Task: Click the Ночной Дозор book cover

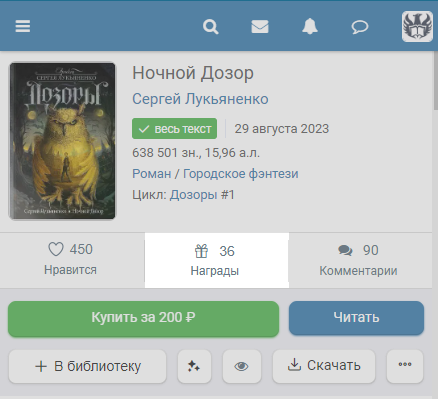Action: click(62, 141)
